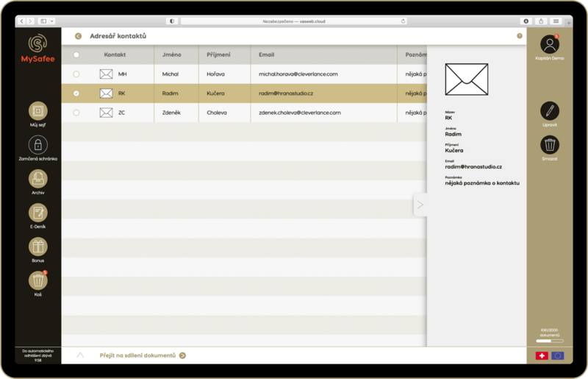Screen dimensions: 588x379
Task: Sort by the Jméno column header
Action: [x=171, y=54]
